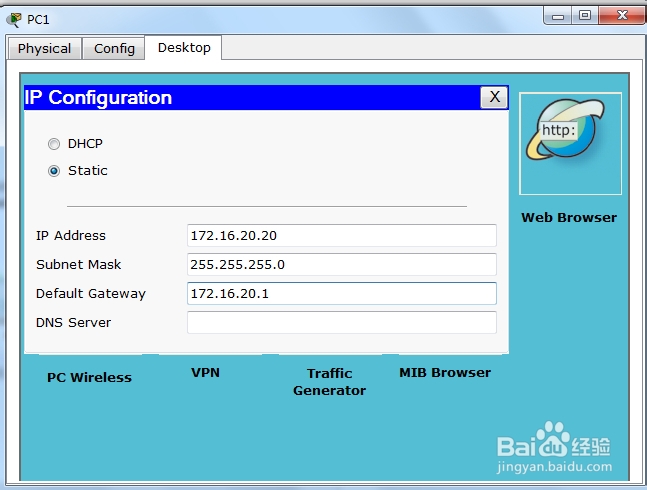The height and width of the screenshot is (490, 647).
Task: Switch to the Config tab
Action: pos(114,48)
